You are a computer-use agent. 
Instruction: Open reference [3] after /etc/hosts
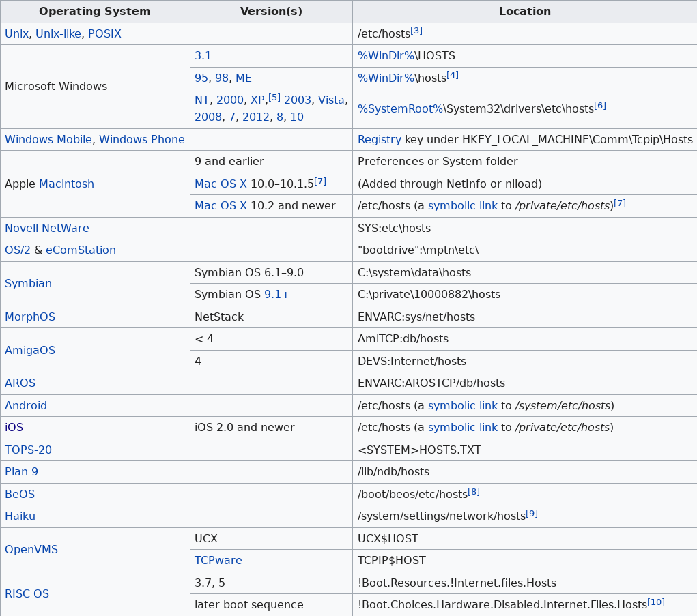coord(416,31)
